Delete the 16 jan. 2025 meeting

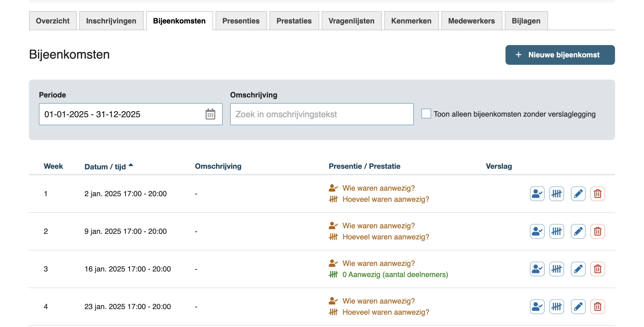(597, 269)
